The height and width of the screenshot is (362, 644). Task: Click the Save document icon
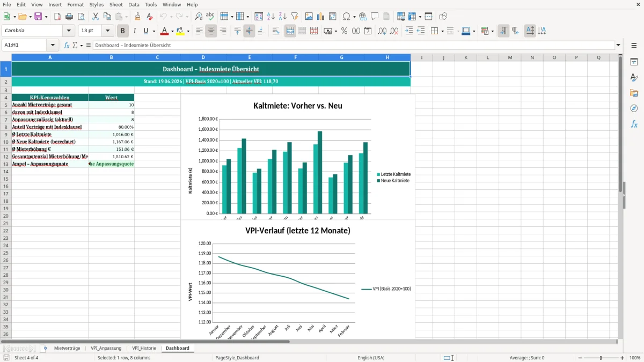coord(38,17)
